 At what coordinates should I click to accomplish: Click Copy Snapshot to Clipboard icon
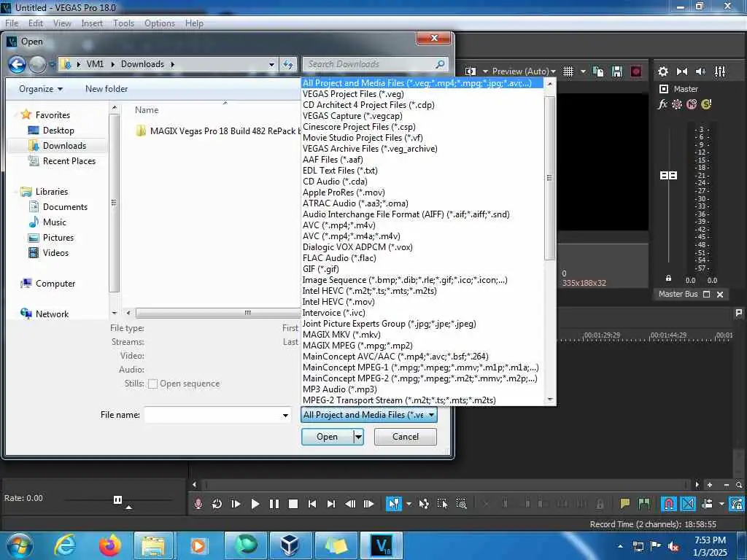(x=598, y=71)
